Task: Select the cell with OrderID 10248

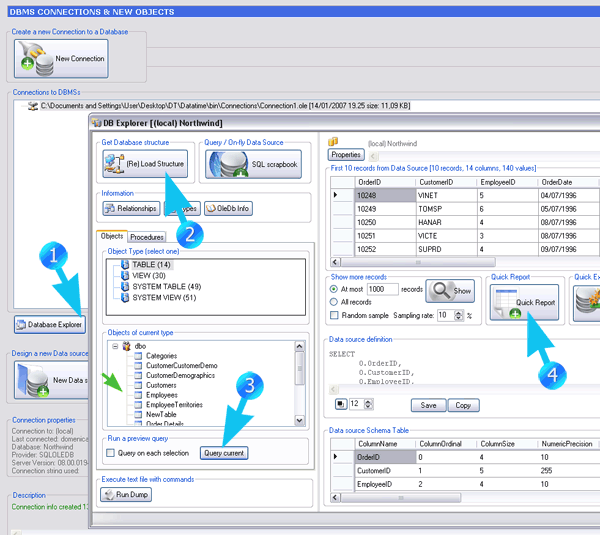Action: pos(385,196)
